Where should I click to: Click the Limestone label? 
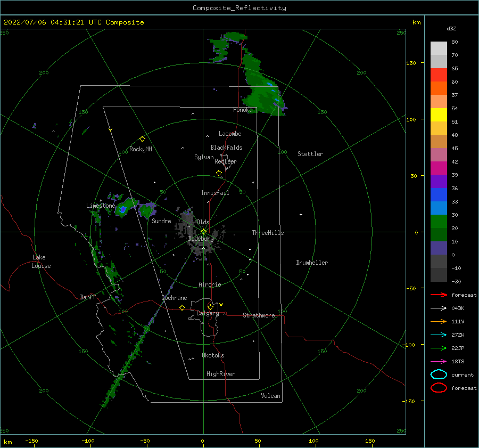point(101,206)
